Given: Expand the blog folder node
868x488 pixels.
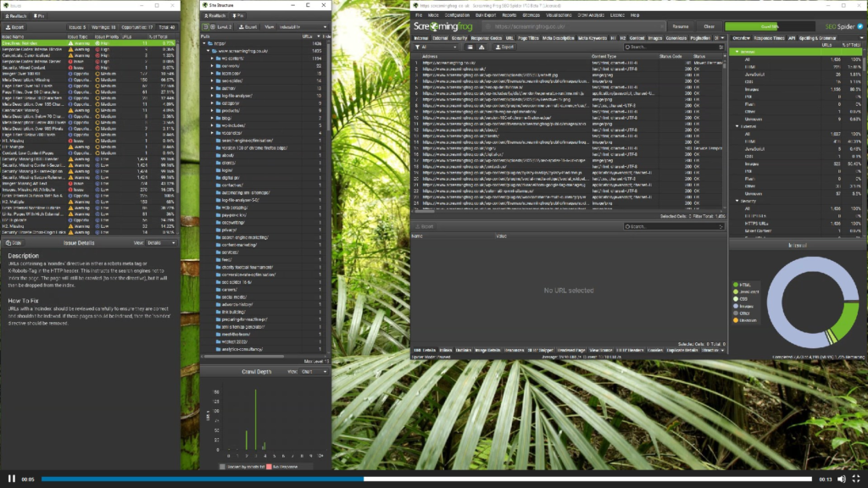Looking at the screenshot, I should click(213, 118).
